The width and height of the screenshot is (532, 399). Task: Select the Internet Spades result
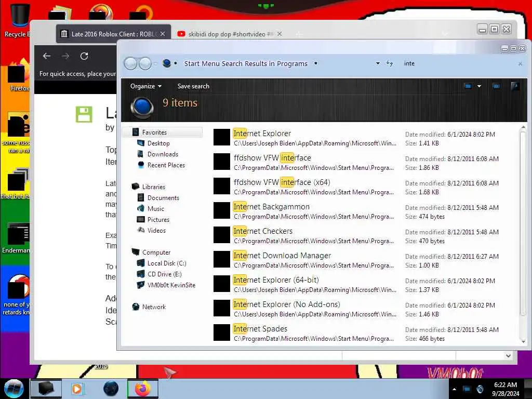point(363,333)
